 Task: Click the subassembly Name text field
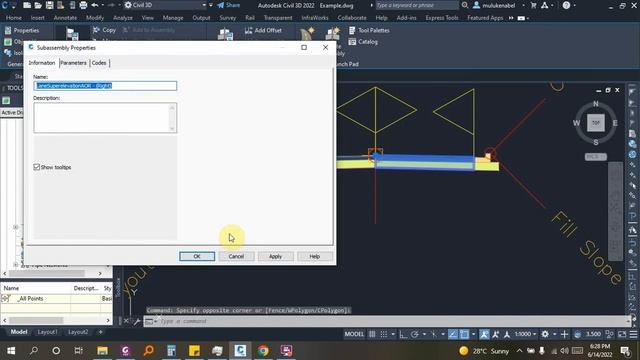pyautogui.click(x=105, y=86)
